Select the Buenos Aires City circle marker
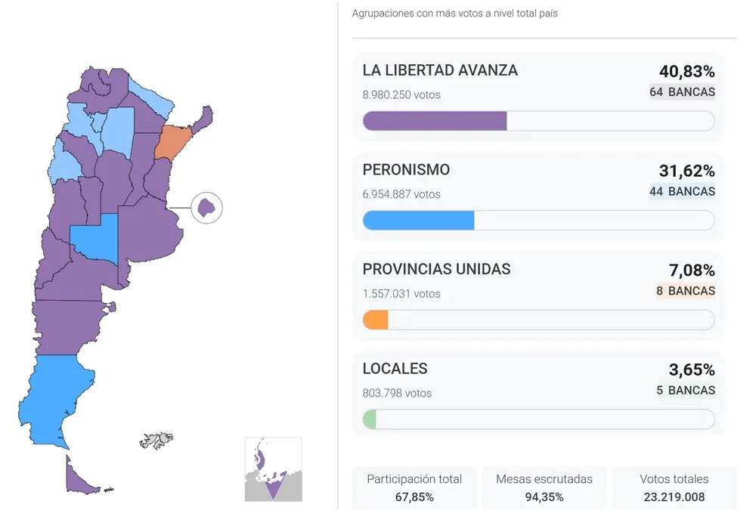This screenshot has width=756, height=532. pos(206,206)
